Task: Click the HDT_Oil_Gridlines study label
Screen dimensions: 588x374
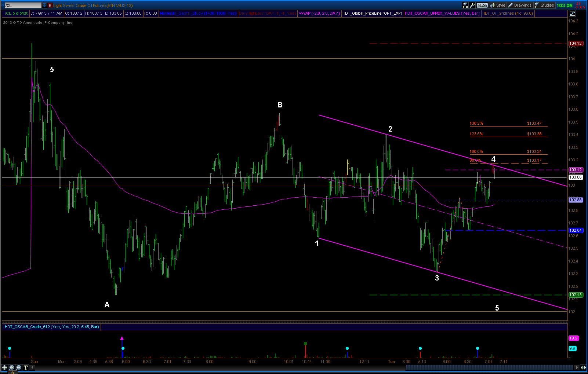Action: tap(507, 13)
